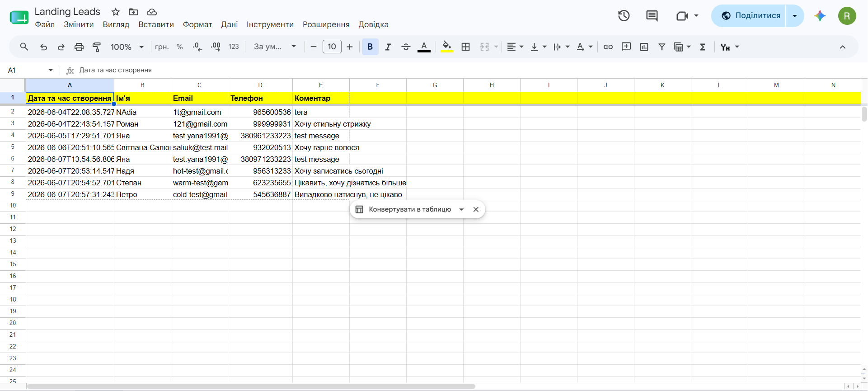This screenshot has width=868, height=391.
Task: Open the fill color picker
Action: point(447,47)
